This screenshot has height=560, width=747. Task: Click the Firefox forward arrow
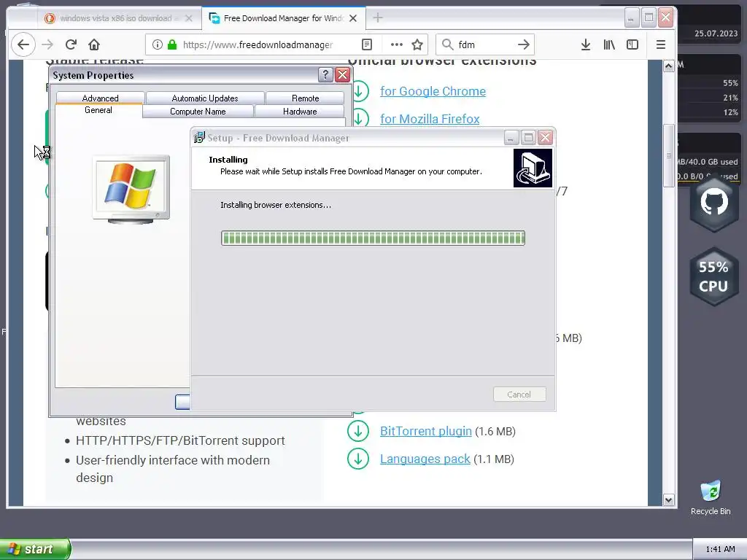47,44
